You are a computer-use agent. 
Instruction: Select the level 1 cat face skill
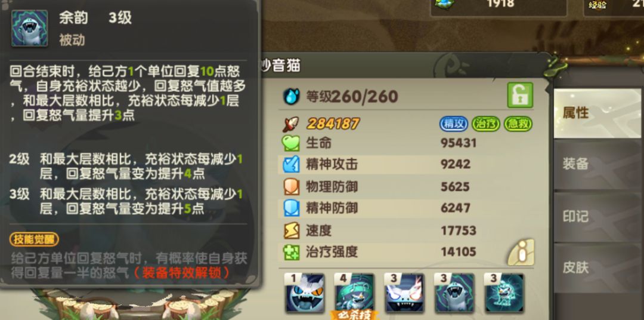click(304, 293)
